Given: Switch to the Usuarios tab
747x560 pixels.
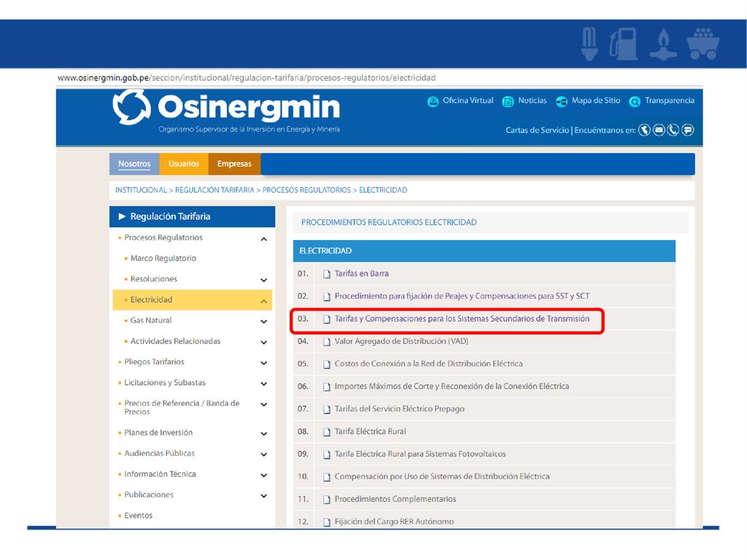Looking at the screenshot, I should point(184,164).
